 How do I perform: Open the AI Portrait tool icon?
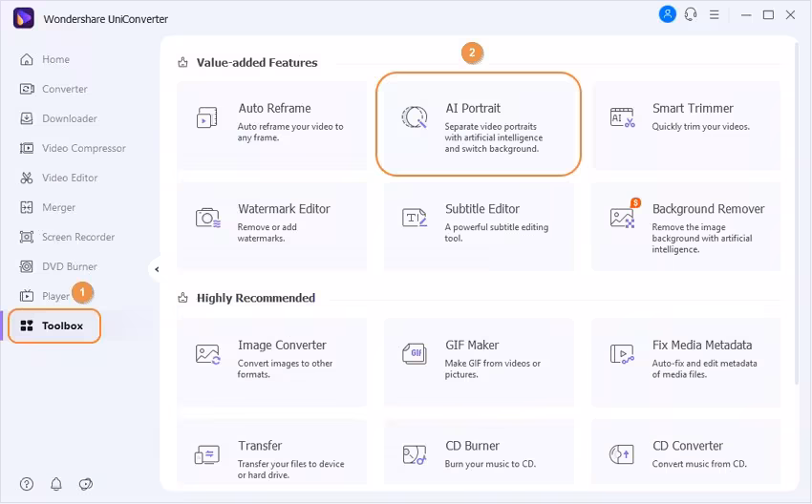pyautogui.click(x=415, y=117)
